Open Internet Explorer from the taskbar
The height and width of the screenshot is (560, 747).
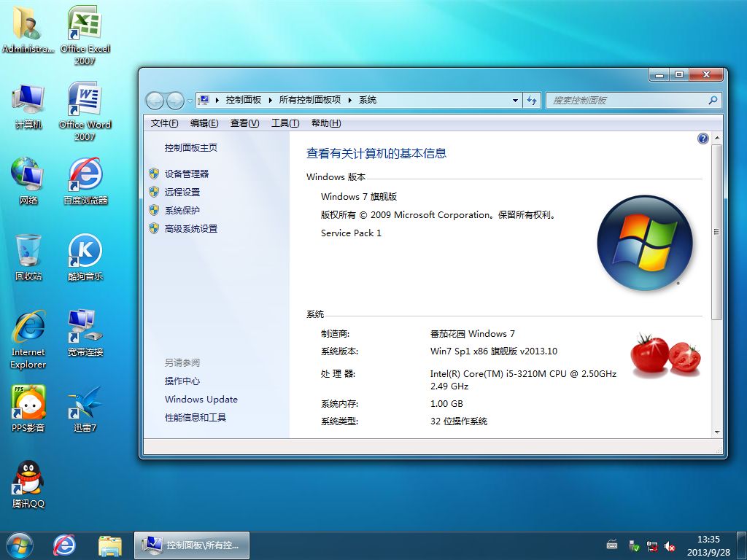[64, 545]
